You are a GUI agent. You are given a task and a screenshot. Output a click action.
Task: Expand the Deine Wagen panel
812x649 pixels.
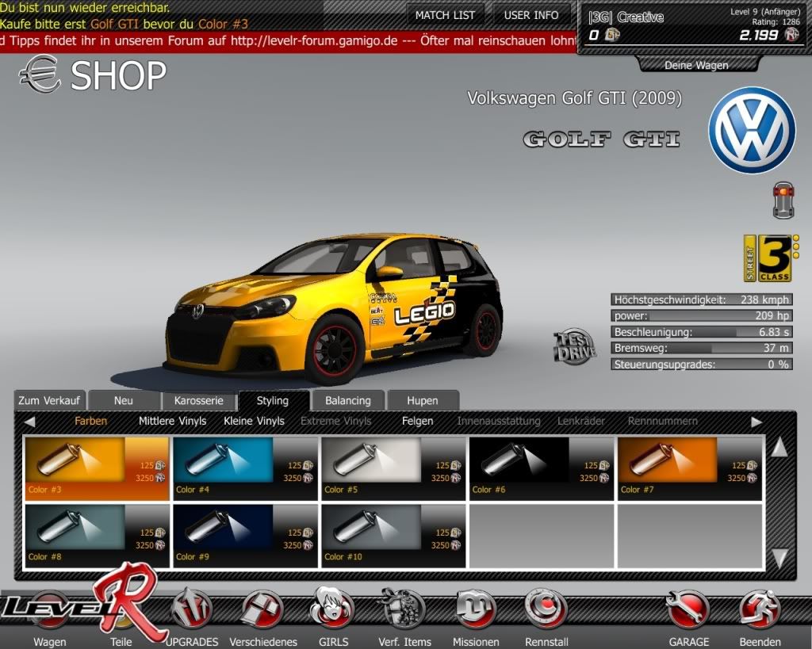tap(695, 65)
